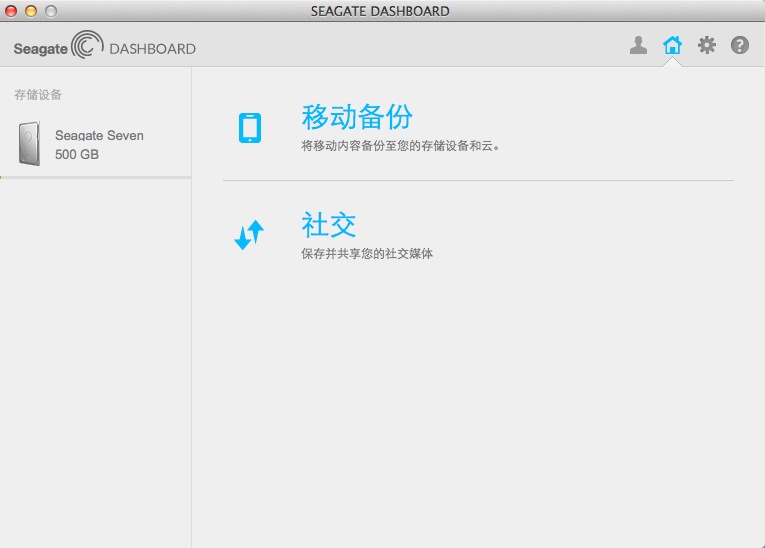Click the description 将移动内容备份至您的存储设备和云
The height and width of the screenshot is (548, 765).
pyautogui.click(x=400, y=146)
